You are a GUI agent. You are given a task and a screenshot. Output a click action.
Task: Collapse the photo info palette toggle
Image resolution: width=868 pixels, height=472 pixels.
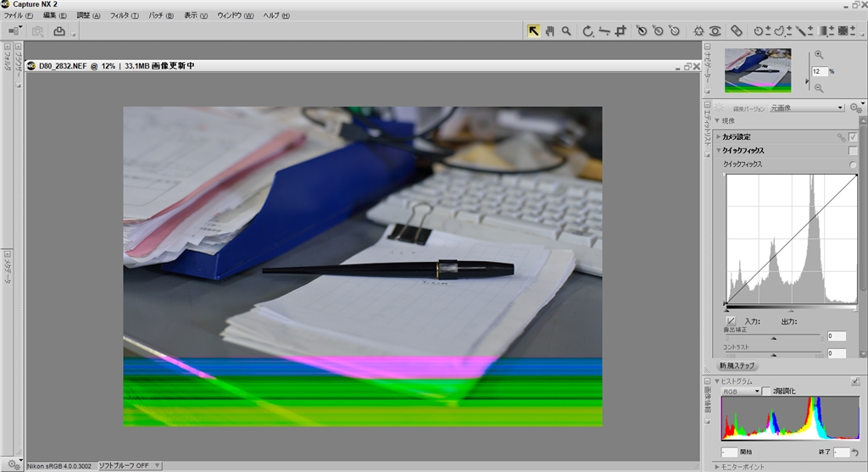click(707, 381)
